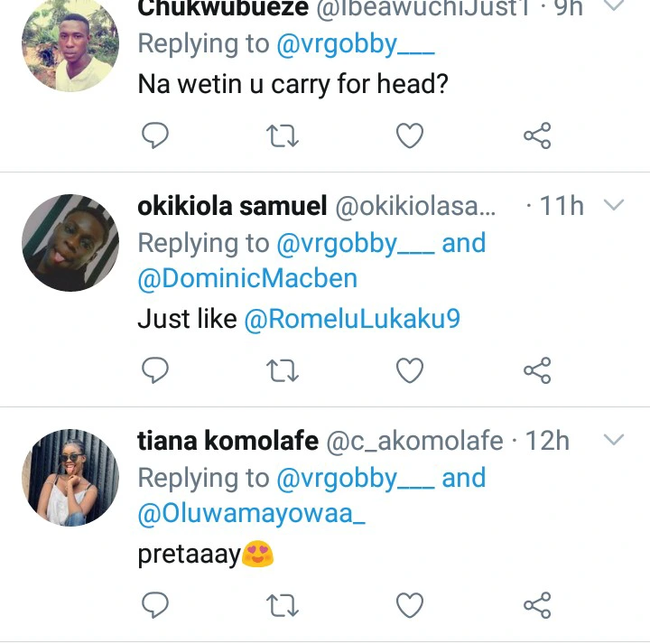This screenshot has width=650, height=644.
Task: Expand menu arrow on okikiola samuel's tweet
Action: pos(613,206)
